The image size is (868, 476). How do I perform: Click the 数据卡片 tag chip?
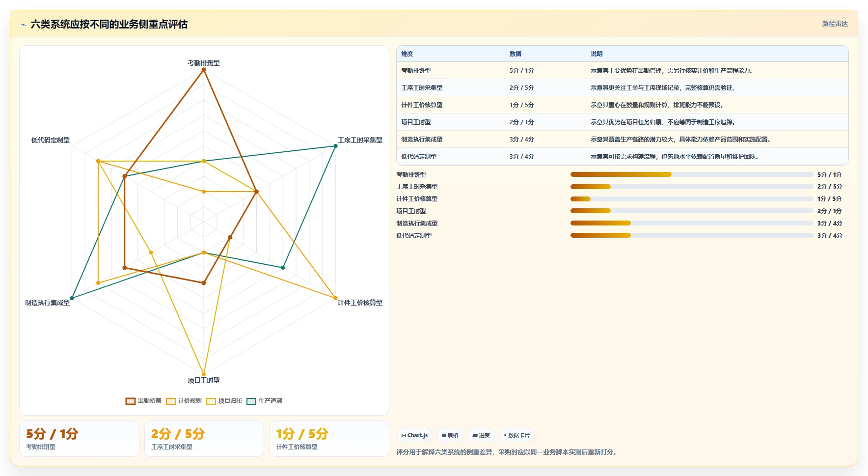coord(516,435)
